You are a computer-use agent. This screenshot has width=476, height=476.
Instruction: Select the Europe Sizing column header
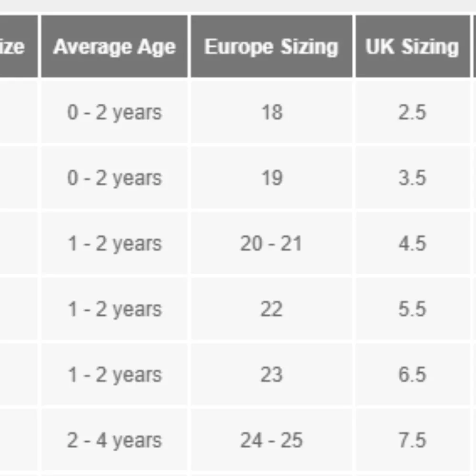click(271, 47)
